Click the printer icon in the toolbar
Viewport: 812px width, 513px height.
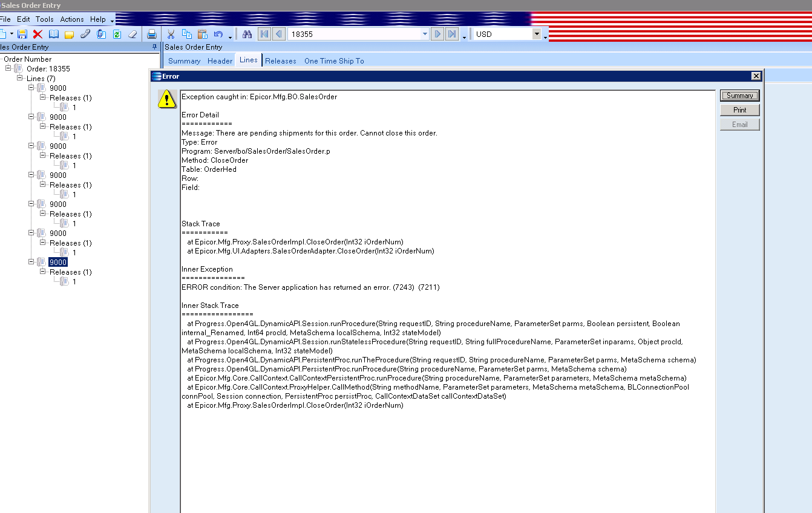tap(152, 34)
